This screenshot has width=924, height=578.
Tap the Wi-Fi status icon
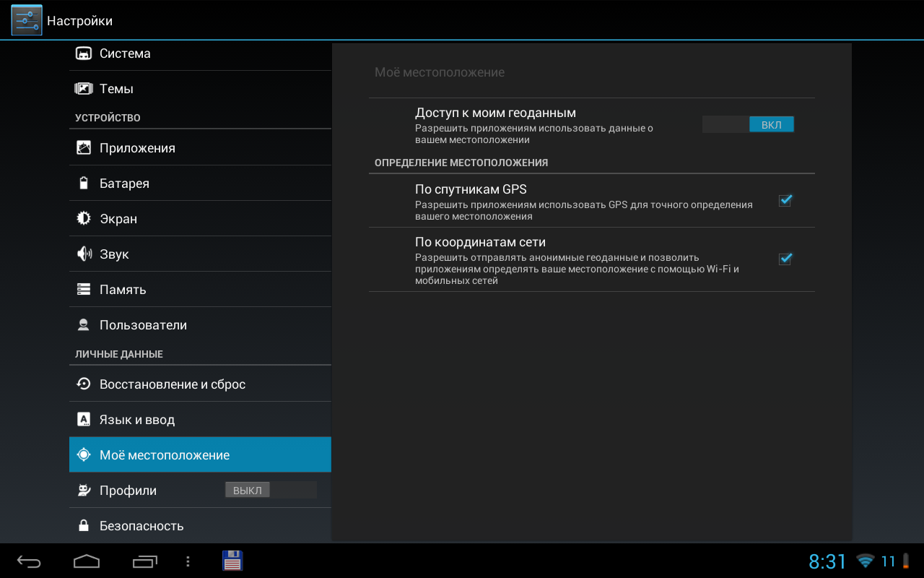(x=865, y=561)
